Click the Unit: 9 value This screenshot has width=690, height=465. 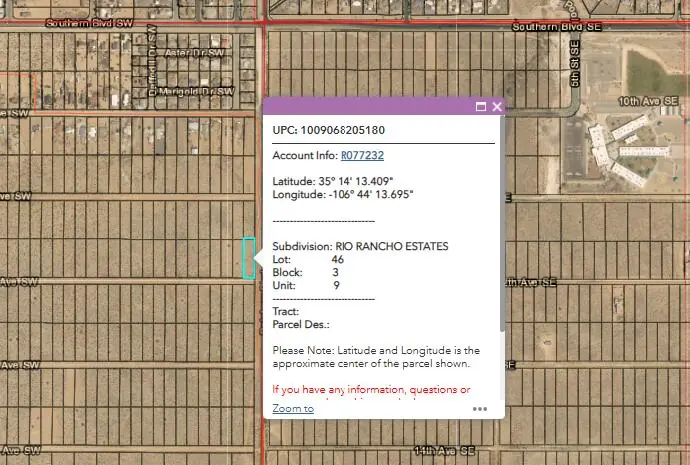coord(337,286)
